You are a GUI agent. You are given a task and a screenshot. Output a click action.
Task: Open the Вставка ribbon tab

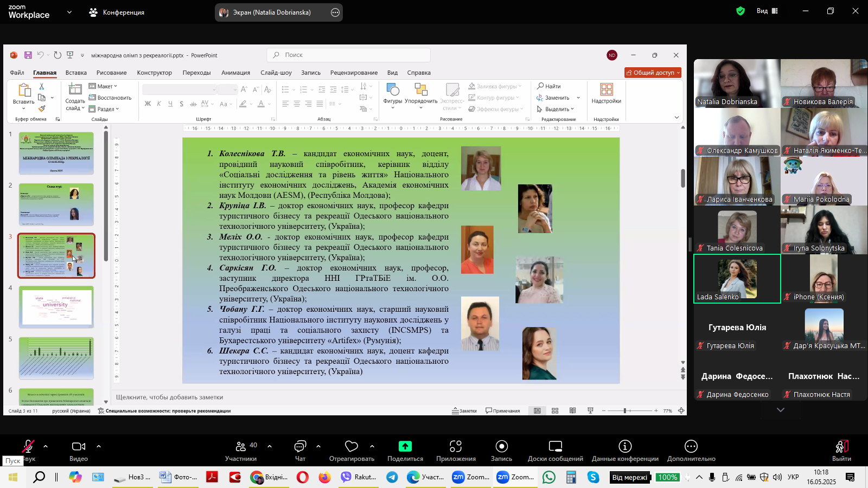tap(76, 73)
